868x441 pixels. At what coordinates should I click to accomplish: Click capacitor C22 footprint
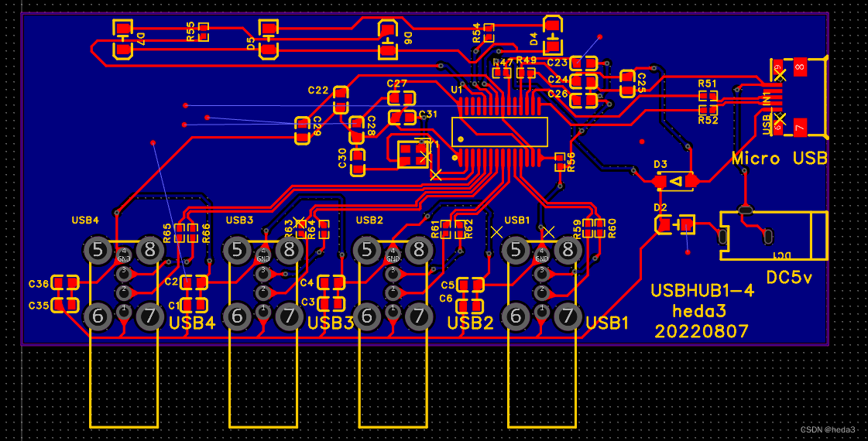341,100
